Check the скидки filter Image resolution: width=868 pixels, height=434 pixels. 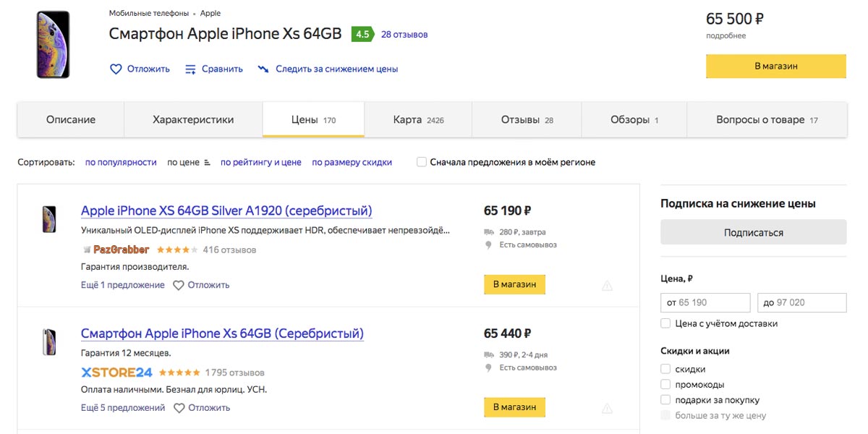point(665,369)
